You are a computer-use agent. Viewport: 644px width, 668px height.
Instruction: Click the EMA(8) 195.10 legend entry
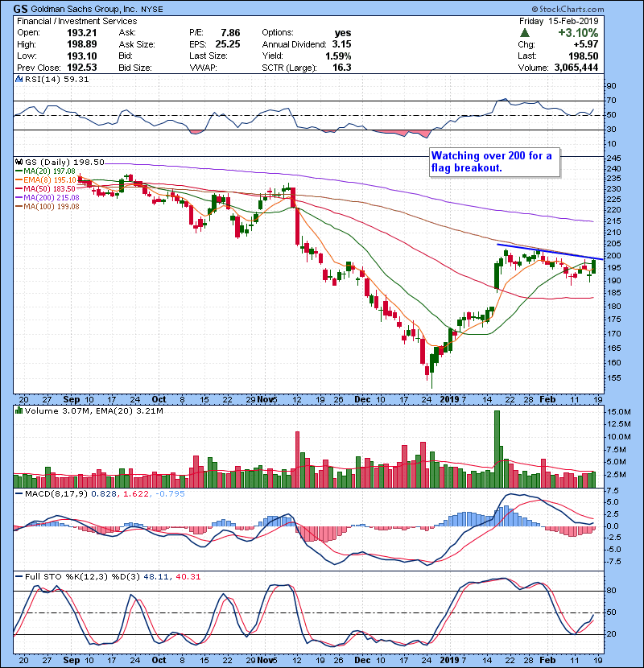[46, 180]
